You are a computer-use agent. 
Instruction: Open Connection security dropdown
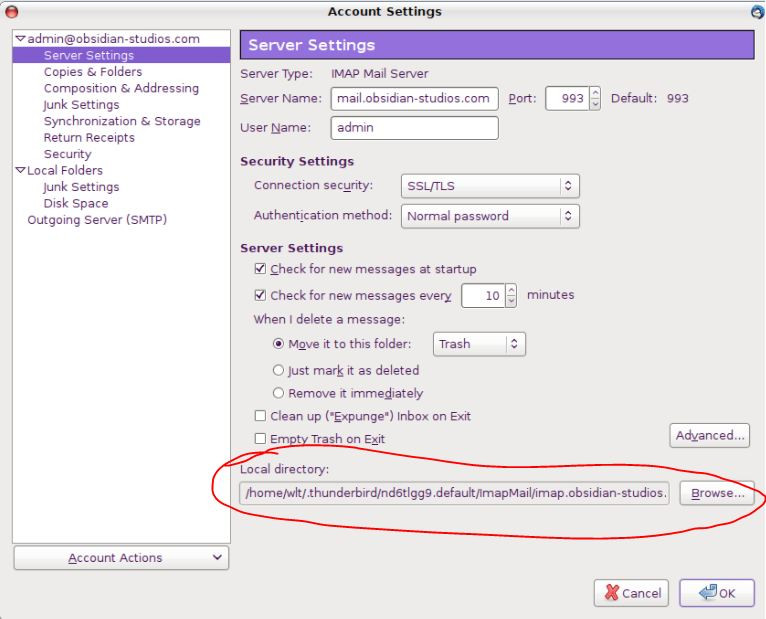pyautogui.click(x=490, y=186)
